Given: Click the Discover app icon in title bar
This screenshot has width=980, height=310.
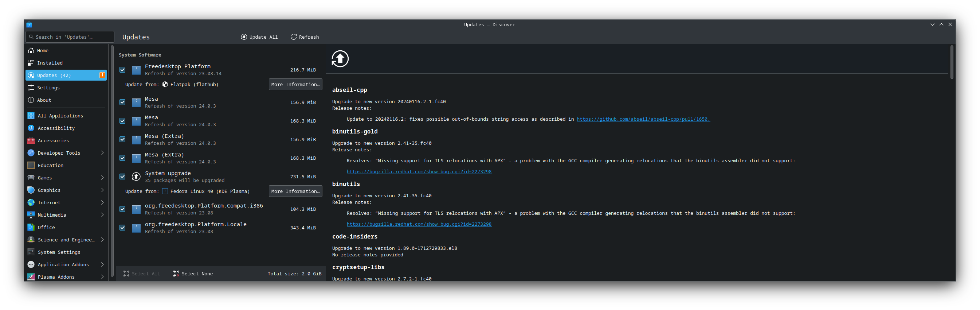Looking at the screenshot, I should click(29, 25).
